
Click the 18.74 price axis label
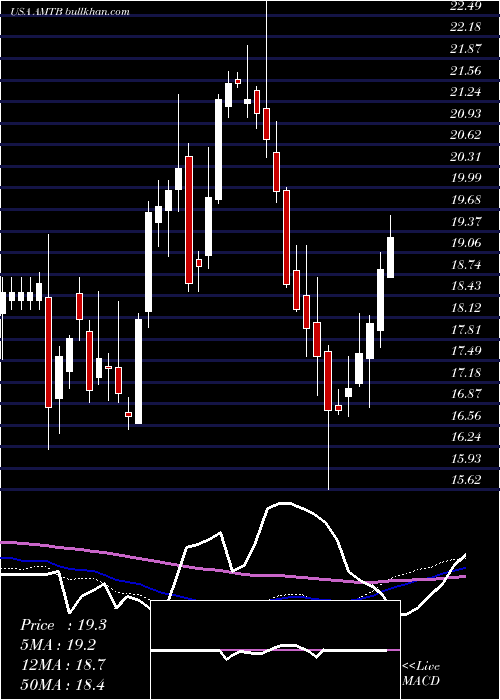(x=466, y=265)
